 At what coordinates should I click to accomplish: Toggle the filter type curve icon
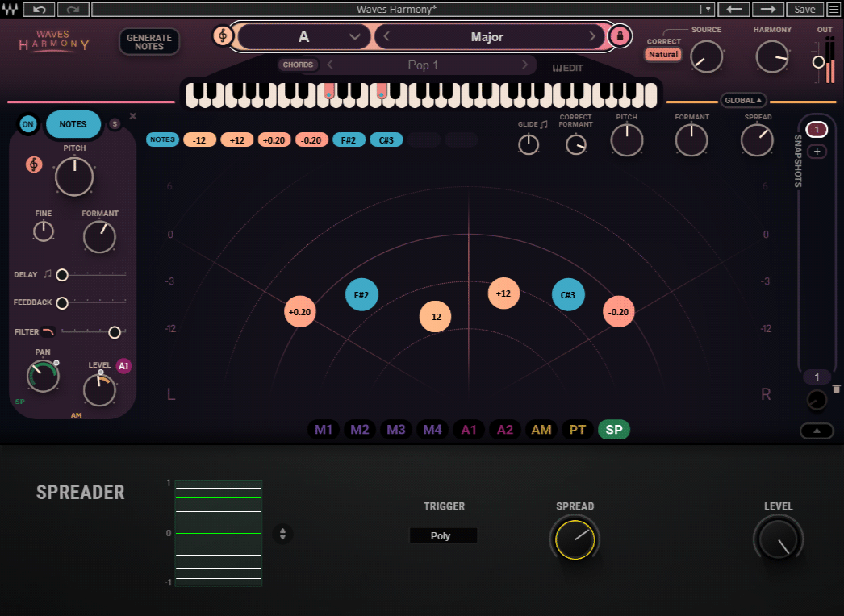point(48,331)
